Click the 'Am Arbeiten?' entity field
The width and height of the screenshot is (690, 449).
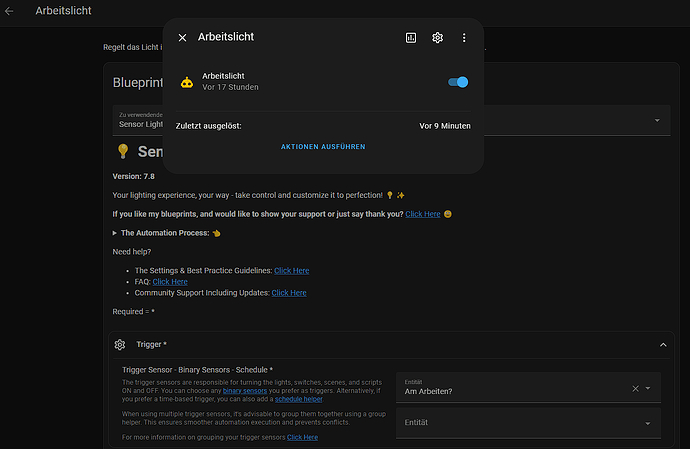pos(528,387)
